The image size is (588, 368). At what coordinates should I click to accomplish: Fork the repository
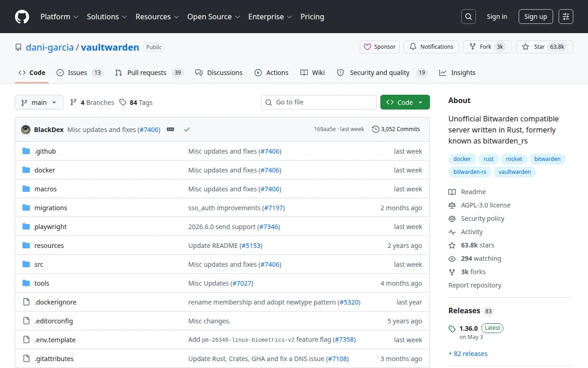point(487,47)
